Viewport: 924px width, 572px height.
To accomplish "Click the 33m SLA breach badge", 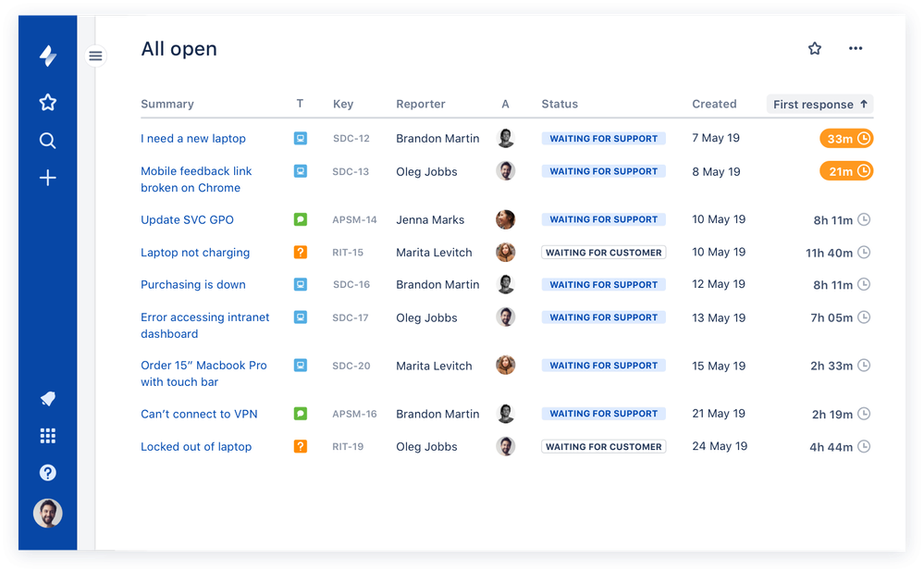I will [x=846, y=139].
